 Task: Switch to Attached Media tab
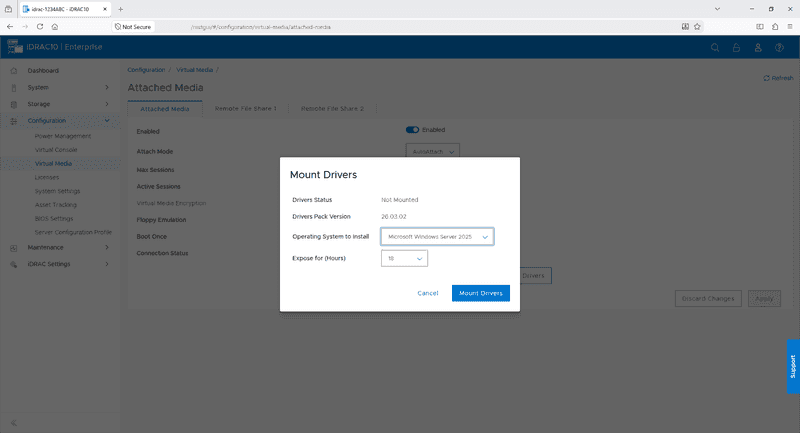point(165,109)
